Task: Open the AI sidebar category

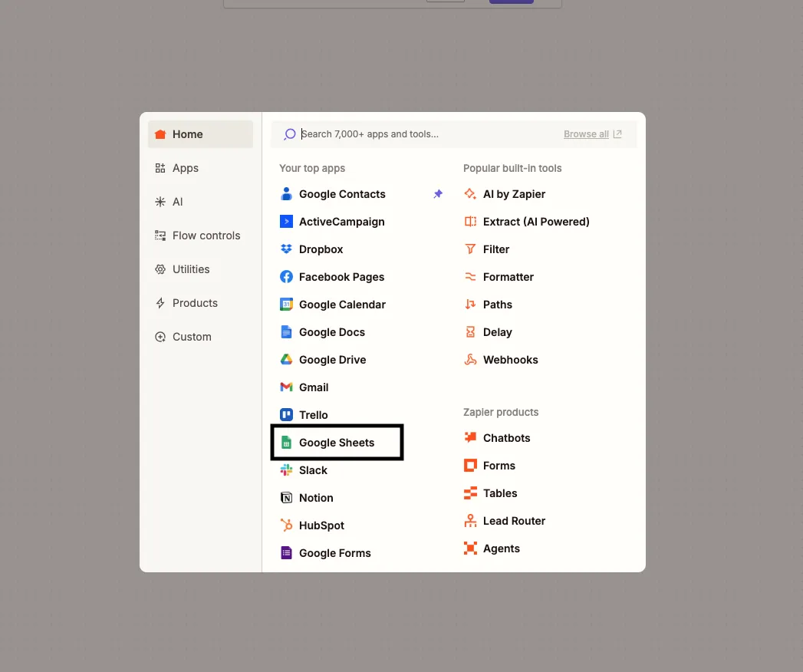Action: coord(200,202)
